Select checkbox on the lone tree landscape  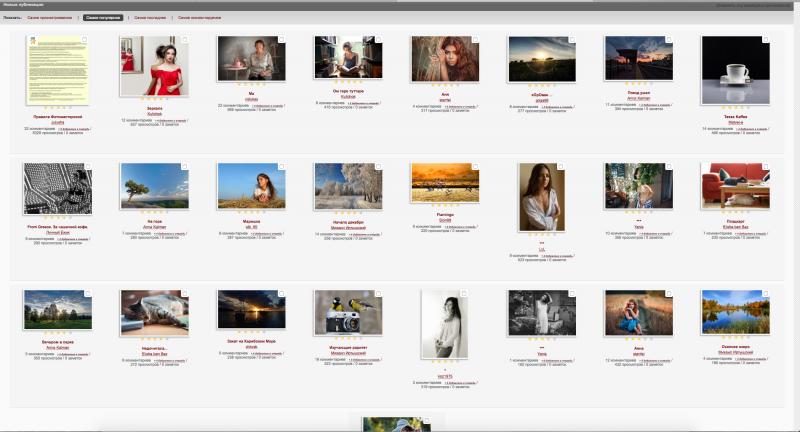185,166
